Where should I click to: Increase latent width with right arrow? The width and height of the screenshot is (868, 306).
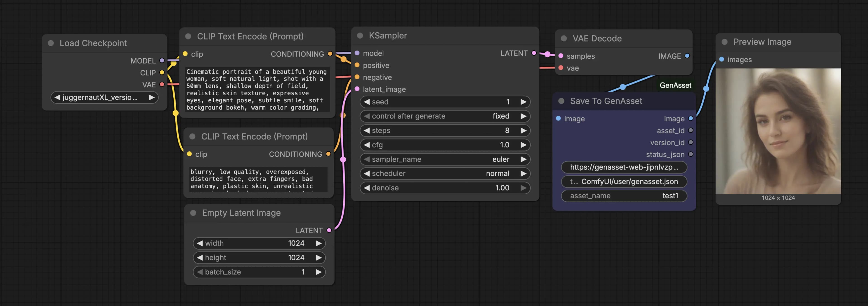pyautogui.click(x=318, y=243)
